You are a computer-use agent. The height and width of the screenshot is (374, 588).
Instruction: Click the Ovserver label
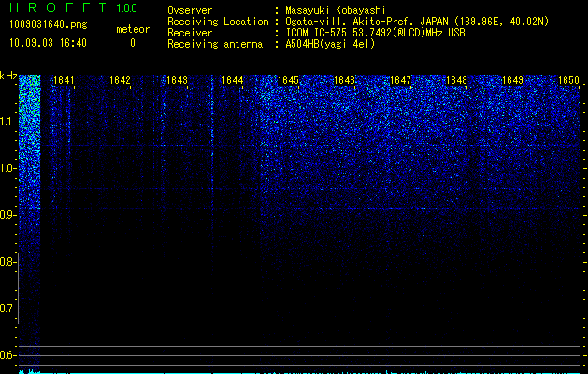(190, 10)
